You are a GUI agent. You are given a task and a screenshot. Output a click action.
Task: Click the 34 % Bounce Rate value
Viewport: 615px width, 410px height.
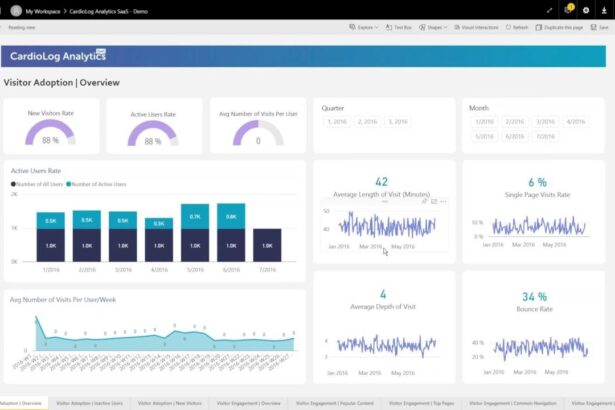[534, 297]
